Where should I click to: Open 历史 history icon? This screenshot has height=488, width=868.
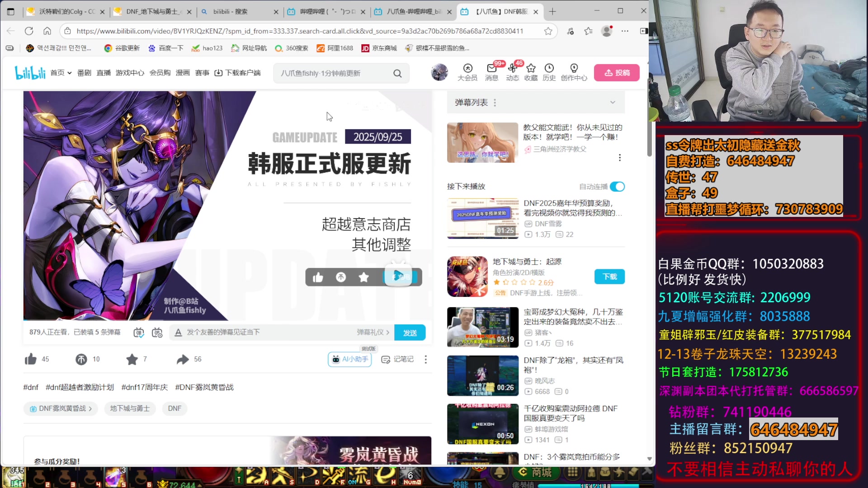point(549,72)
